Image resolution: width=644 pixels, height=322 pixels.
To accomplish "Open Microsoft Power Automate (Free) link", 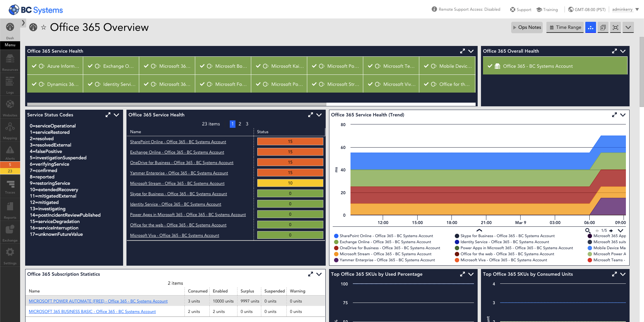I will 98,301.
